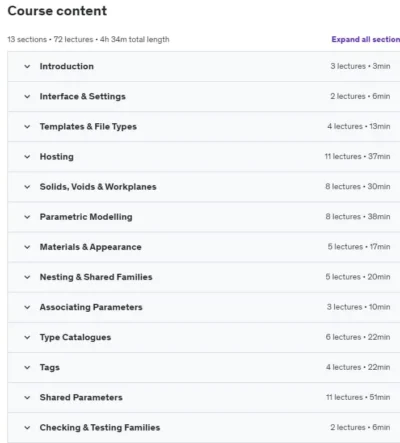
Task: Click chevron beside Type Catalogues
Action: [27, 337]
